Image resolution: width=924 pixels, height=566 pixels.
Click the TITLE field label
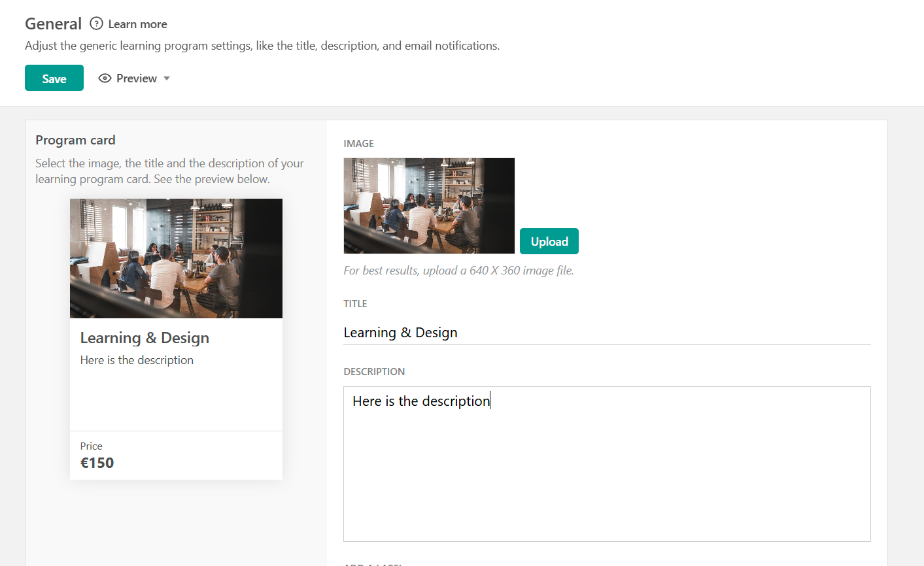click(x=355, y=304)
